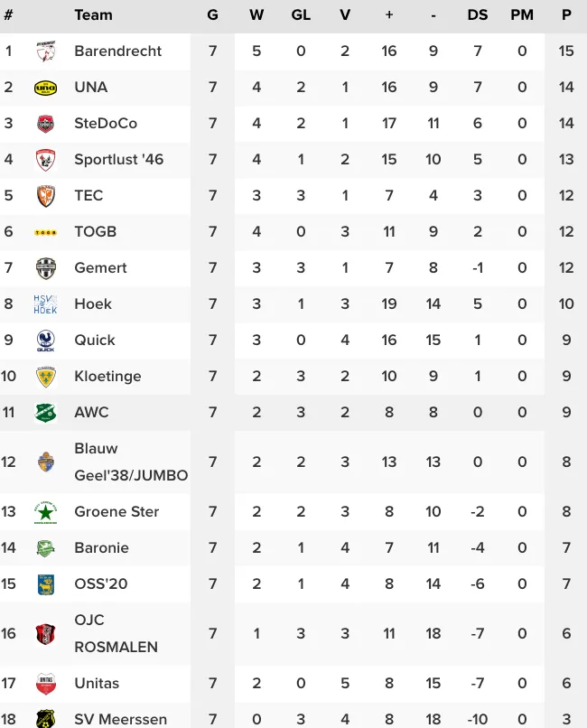The height and width of the screenshot is (728, 587).
Task: Click the Groene Ster star logo
Action: click(45, 512)
